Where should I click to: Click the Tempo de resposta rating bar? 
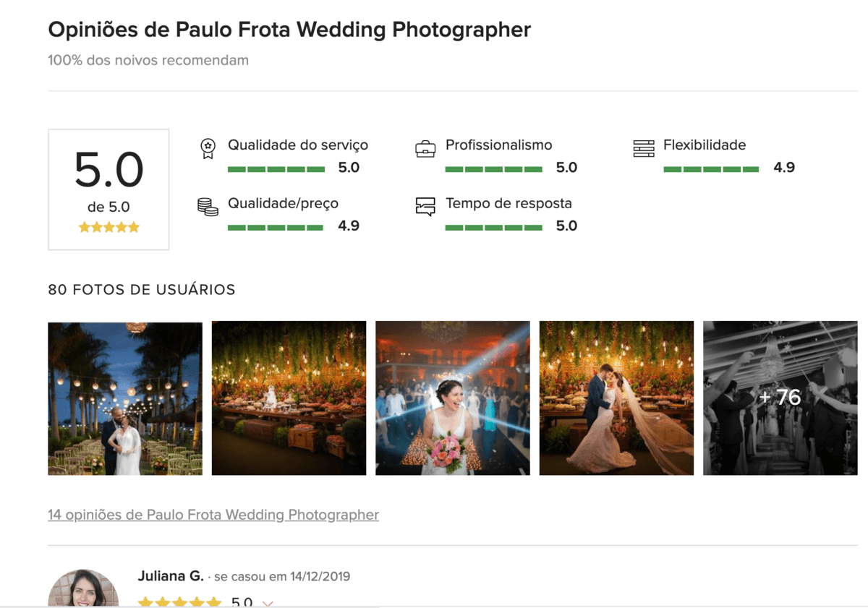(494, 228)
